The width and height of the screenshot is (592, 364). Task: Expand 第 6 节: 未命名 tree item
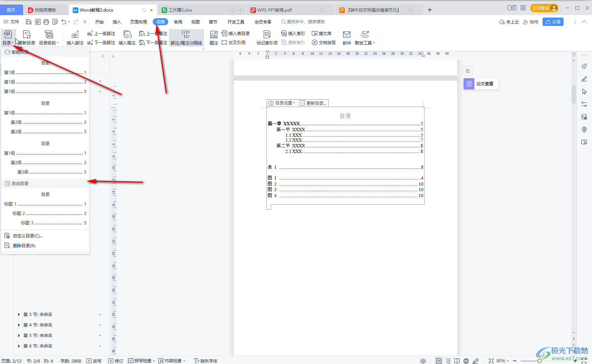(x=19, y=346)
